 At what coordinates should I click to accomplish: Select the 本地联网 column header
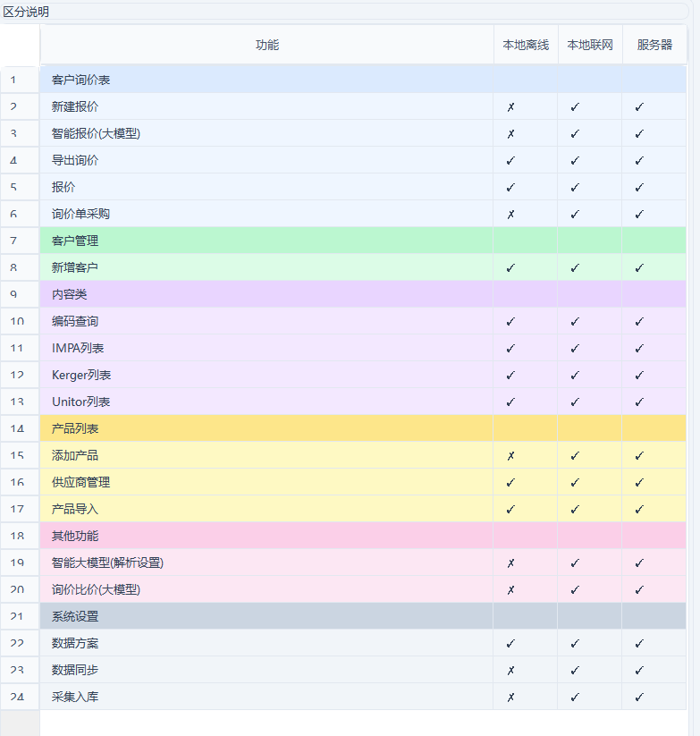[x=590, y=45]
